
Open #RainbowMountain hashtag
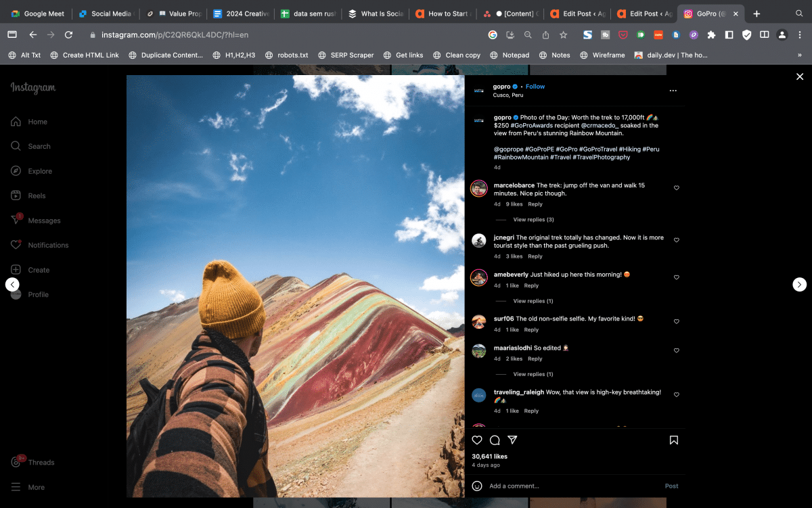pyautogui.click(x=521, y=157)
